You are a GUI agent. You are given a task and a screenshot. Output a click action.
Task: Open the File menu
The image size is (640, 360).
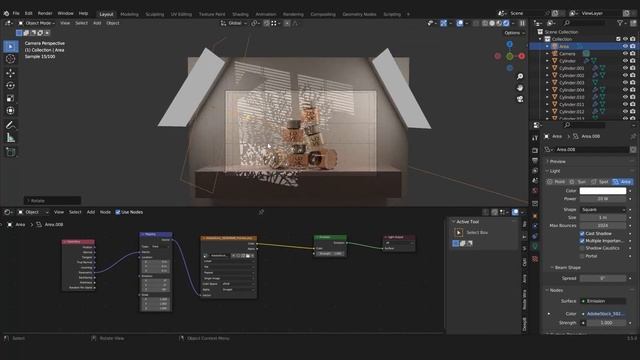(x=16, y=13)
